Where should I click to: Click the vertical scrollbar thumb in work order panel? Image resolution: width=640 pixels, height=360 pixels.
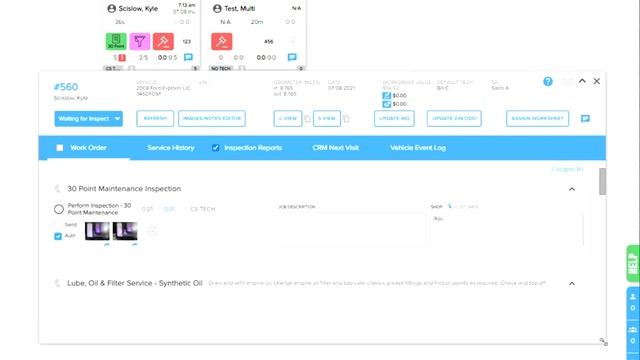[602, 181]
